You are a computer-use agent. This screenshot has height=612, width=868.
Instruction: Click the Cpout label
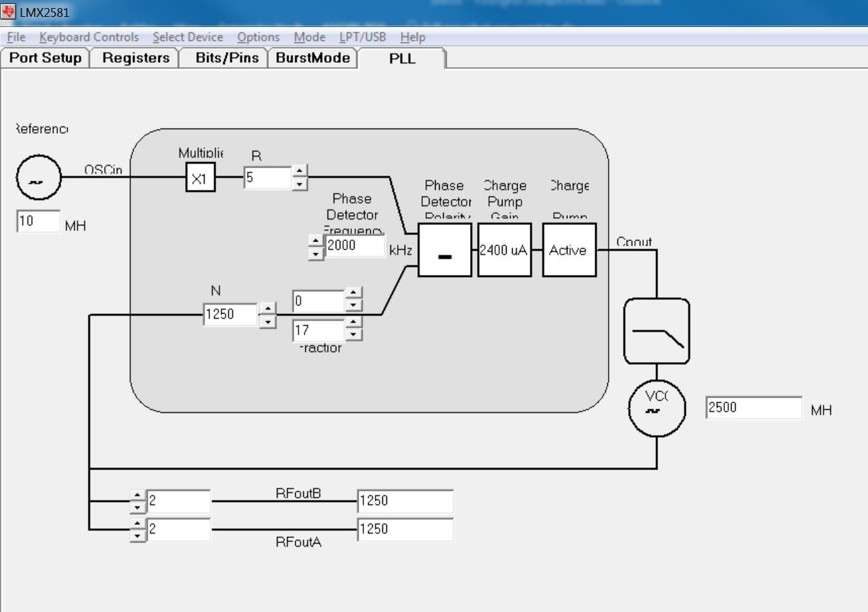634,242
